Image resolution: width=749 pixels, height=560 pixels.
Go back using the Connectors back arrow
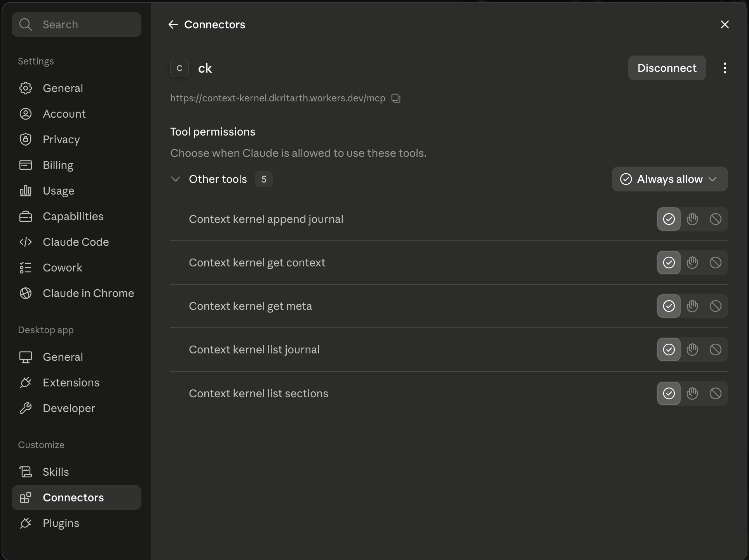click(173, 24)
